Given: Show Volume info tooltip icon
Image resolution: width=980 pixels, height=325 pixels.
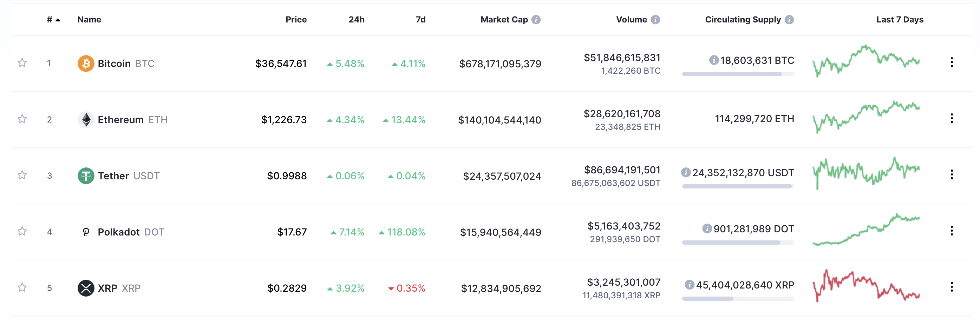Looking at the screenshot, I should pyautogui.click(x=655, y=20).
